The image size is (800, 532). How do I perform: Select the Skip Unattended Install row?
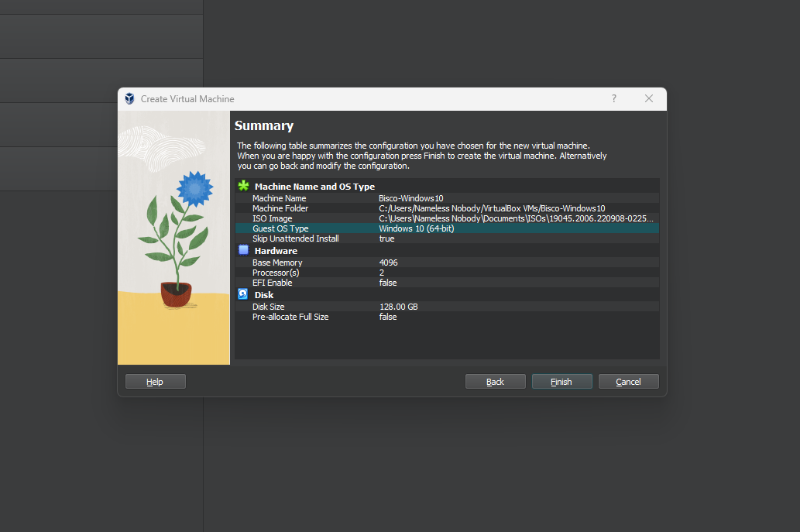click(446, 239)
